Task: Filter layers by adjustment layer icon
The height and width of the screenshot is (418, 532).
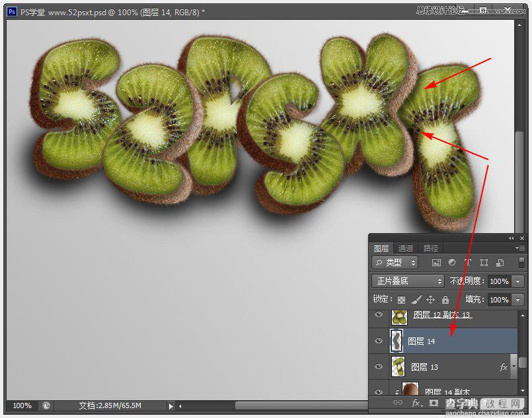Action: [452, 262]
